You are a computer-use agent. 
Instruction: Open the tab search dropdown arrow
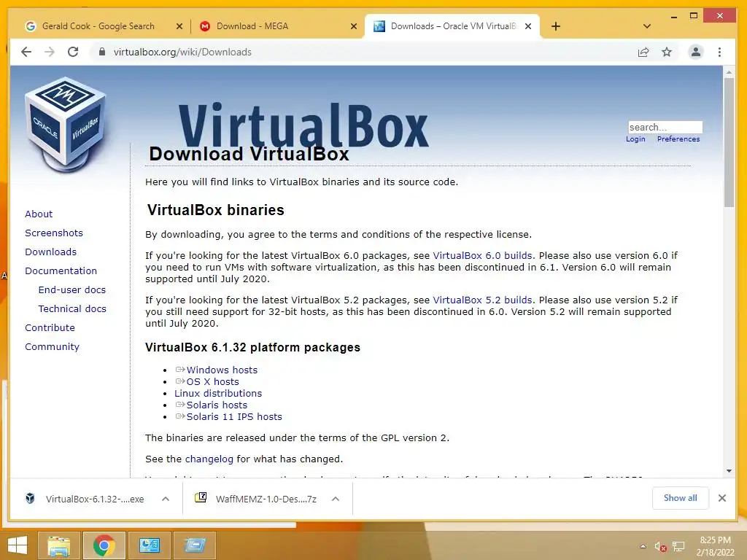pyautogui.click(x=646, y=26)
